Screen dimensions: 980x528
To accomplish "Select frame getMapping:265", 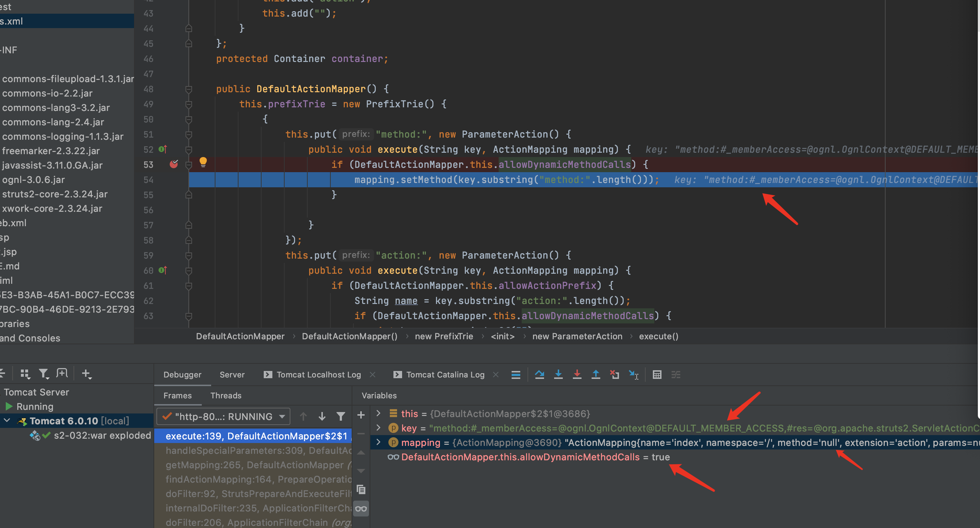I will coord(253,465).
